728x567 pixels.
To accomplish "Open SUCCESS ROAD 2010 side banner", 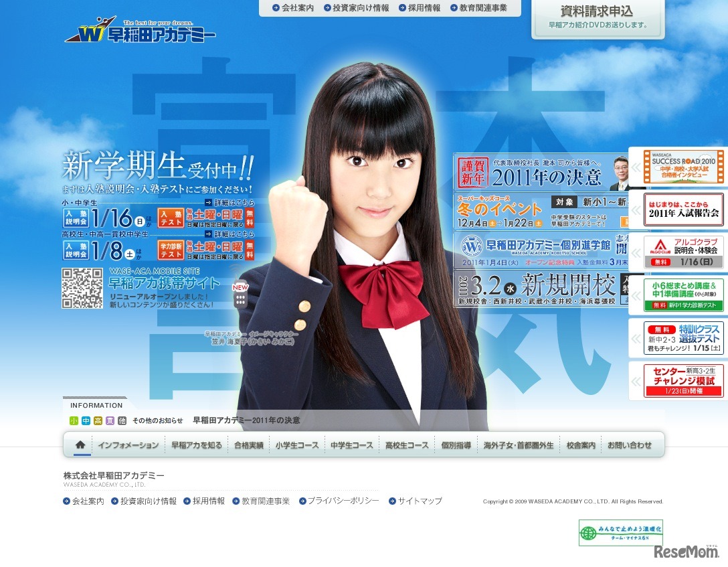I will point(683,167).
